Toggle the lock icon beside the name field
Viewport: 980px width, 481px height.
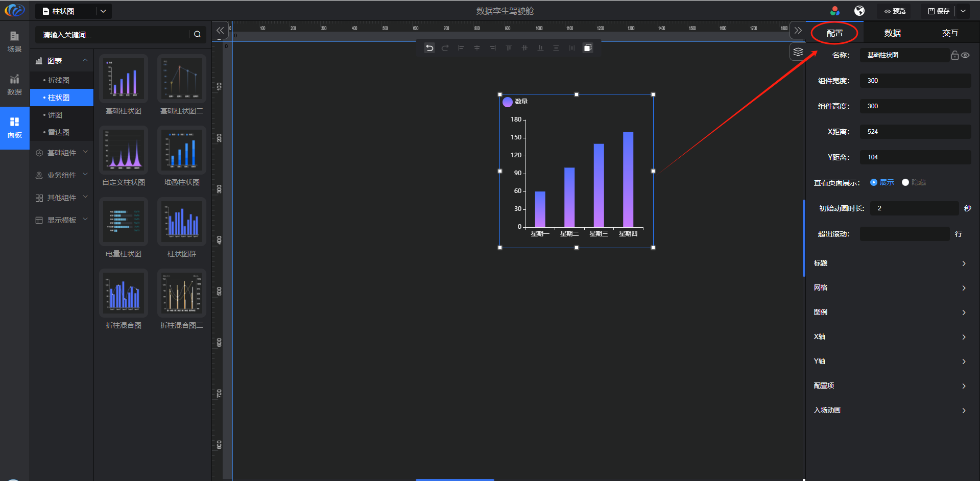coord(954,55)
